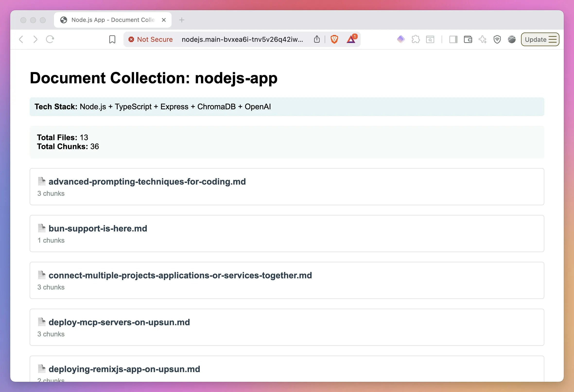Click the address bar URL field

point(242,39)
